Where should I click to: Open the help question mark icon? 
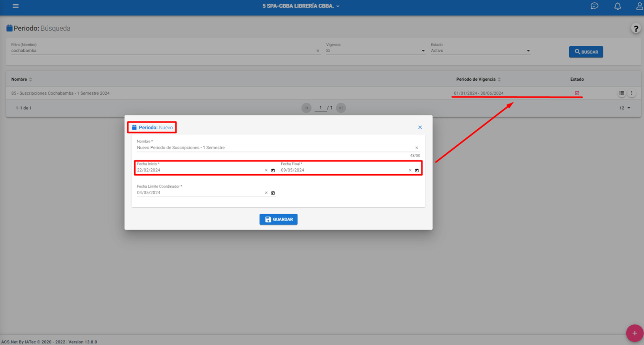(636, 28)
